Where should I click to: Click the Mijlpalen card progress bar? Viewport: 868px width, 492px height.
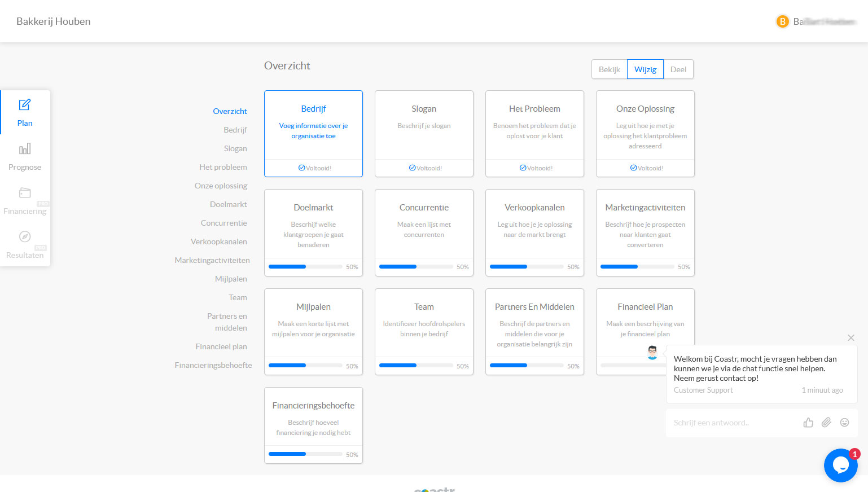(x=305, y=366)
